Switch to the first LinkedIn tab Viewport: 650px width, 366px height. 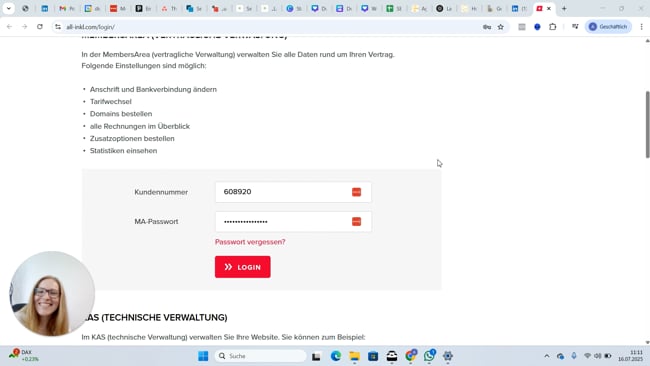44,8
